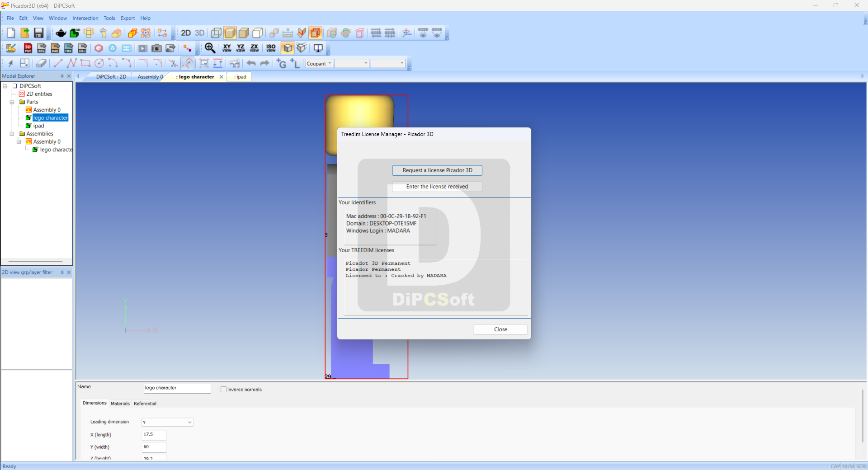The height and width of the screenshot is (470, 868).
Task: Create a new document with the blank page icon
Action: pos(11,33)
